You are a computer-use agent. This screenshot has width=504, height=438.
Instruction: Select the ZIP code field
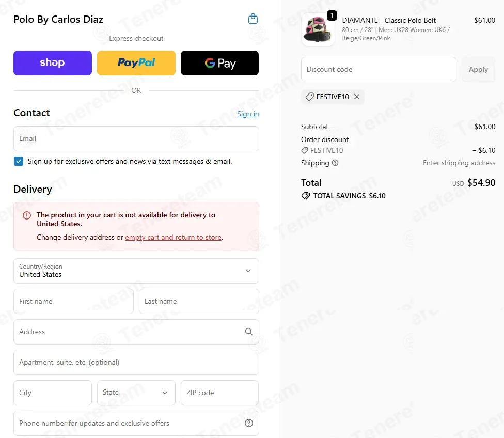[219, 393]
